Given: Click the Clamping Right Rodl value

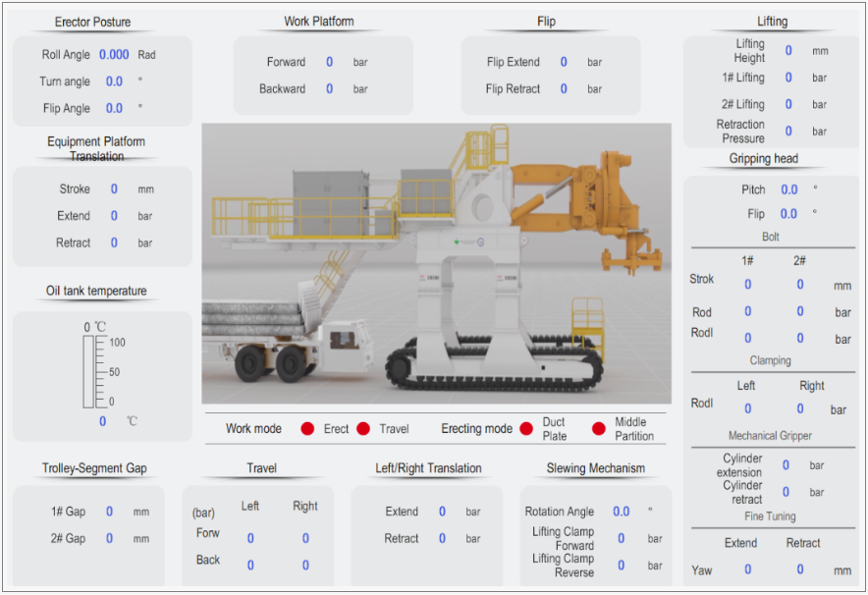Looking at the screenshot, I should point(800,408).
